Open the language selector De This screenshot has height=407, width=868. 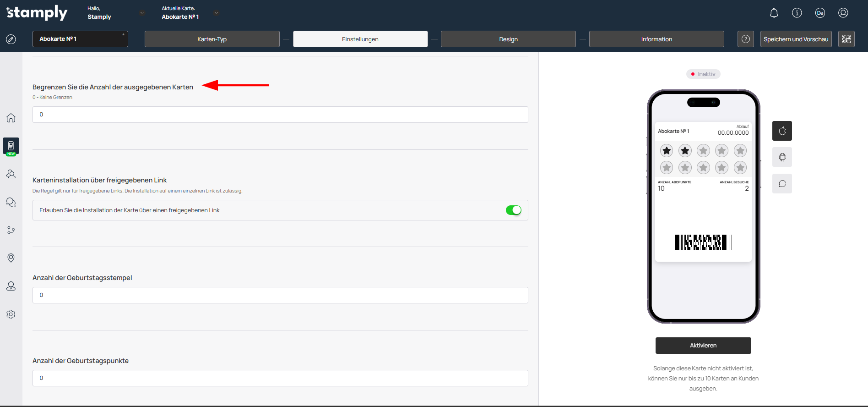coord(820,13)
